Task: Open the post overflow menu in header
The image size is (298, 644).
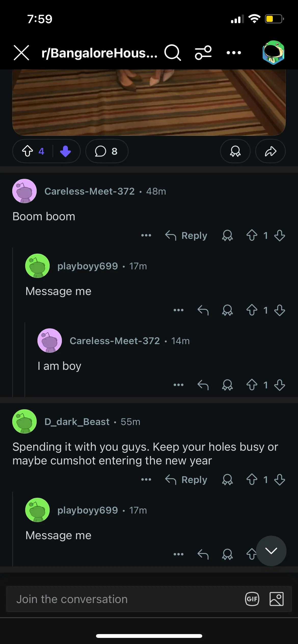Action: (x=234, y=53)
